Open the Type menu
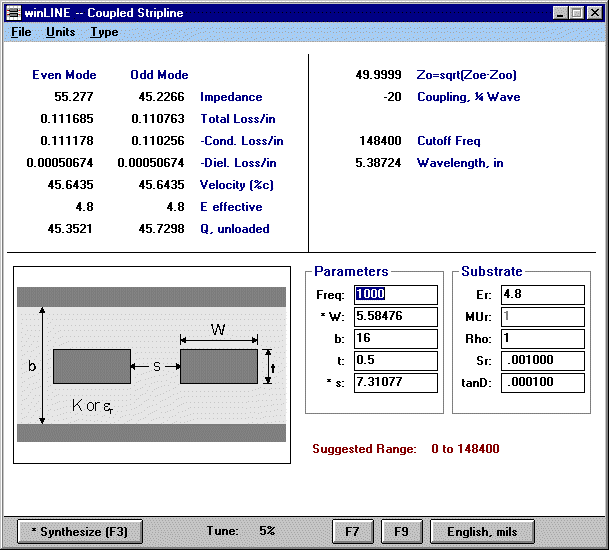 coord(104,32)
